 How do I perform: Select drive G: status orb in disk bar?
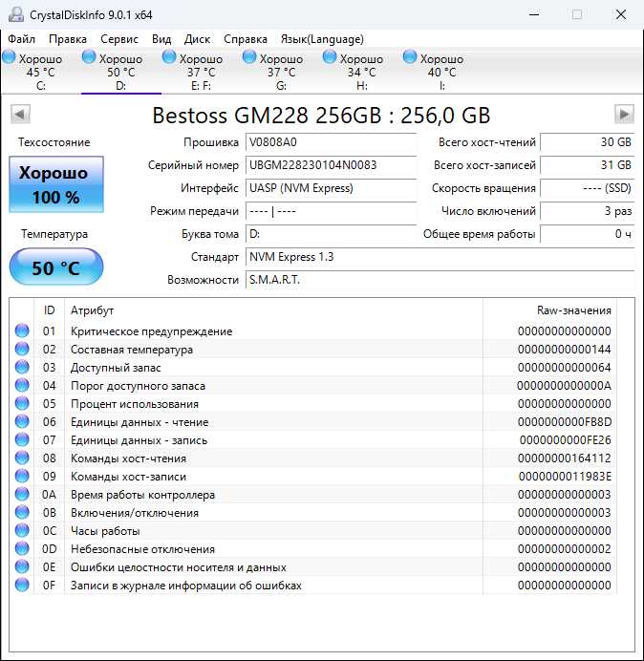pos(250,58)
